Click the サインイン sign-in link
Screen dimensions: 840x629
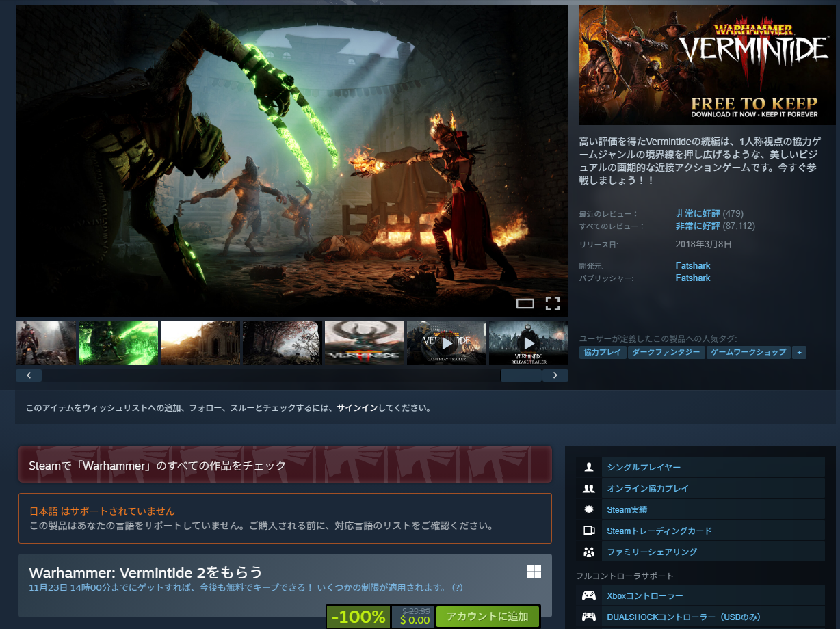point(357,408)
